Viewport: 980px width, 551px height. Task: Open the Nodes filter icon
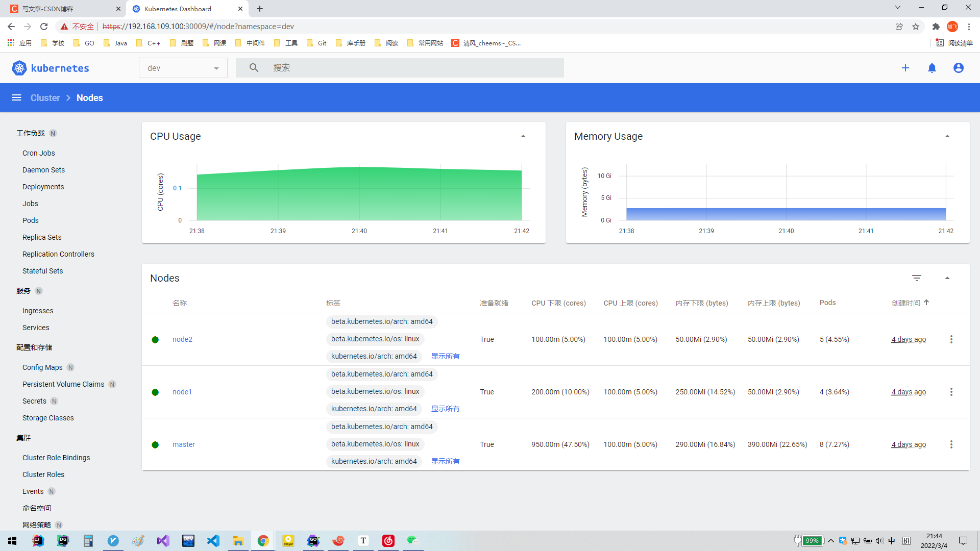coord(917,278)
